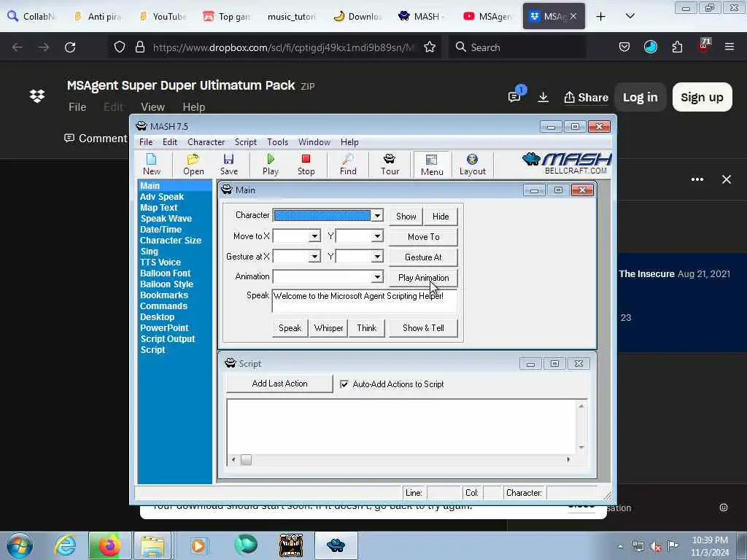Click the Show & Tell button
Viewport: 747px width, 560px height.
click(424, 328)
